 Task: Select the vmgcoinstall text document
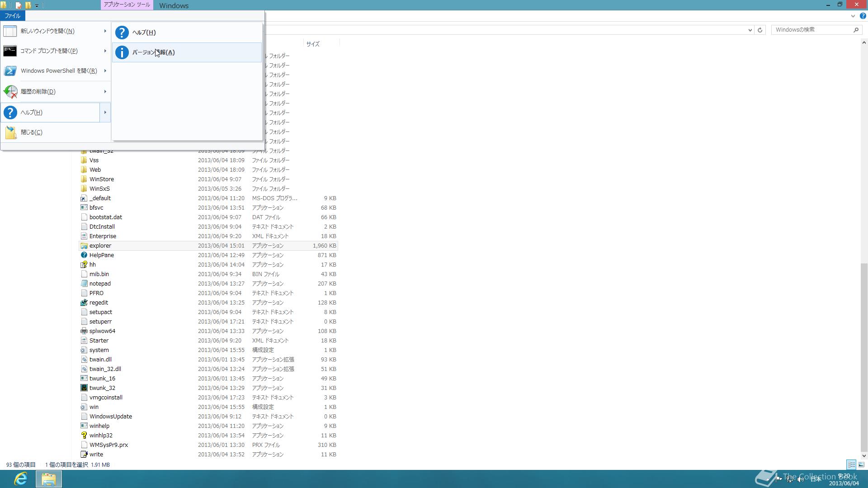click(x=208, y=398)
